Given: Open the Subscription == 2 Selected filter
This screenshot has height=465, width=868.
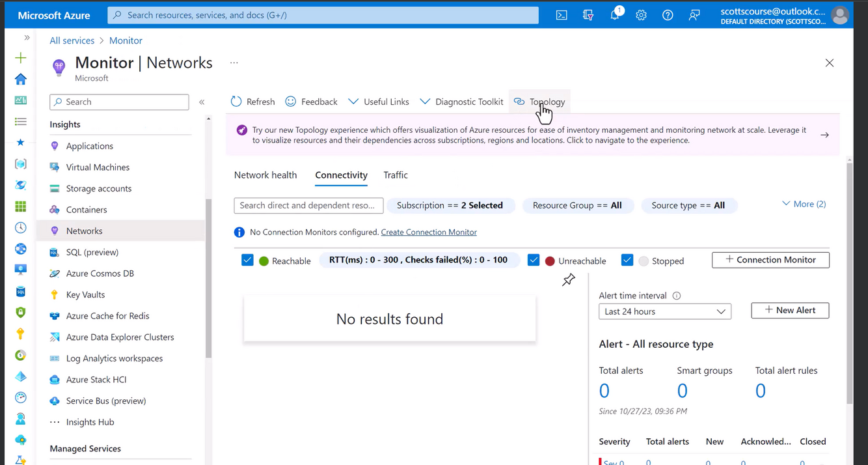Looking at the screenshot, I should click(x=450, y=205).
